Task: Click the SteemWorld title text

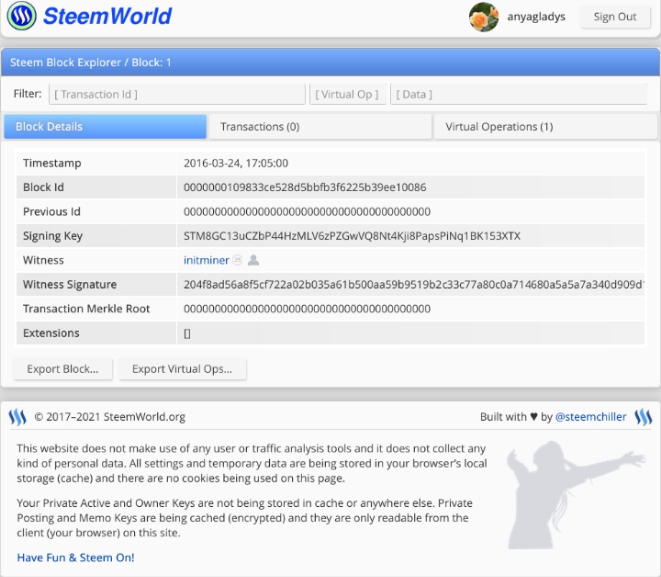Action: [107, 16]
